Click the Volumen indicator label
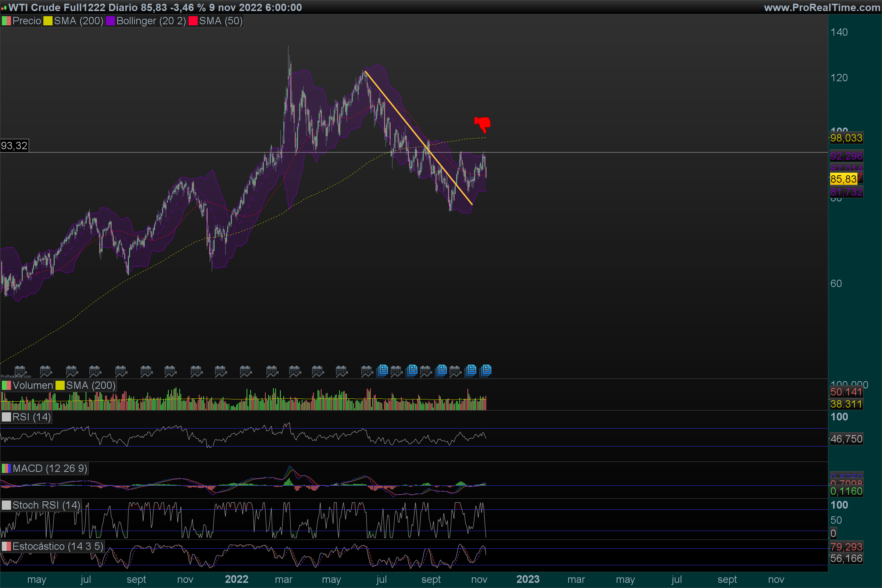Viewport: 882px width, 588px height. (32, 386)
